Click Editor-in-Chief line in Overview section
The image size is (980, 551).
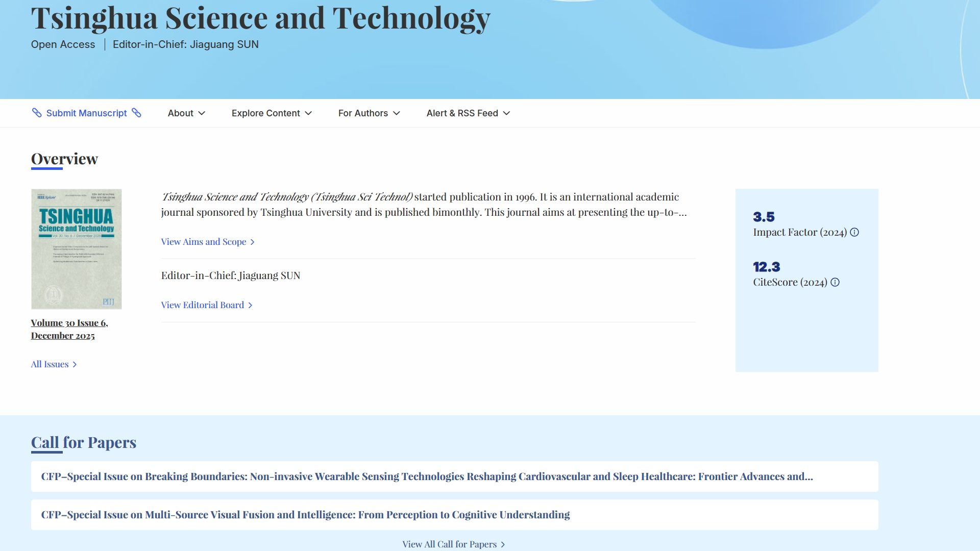pos(231,275)
